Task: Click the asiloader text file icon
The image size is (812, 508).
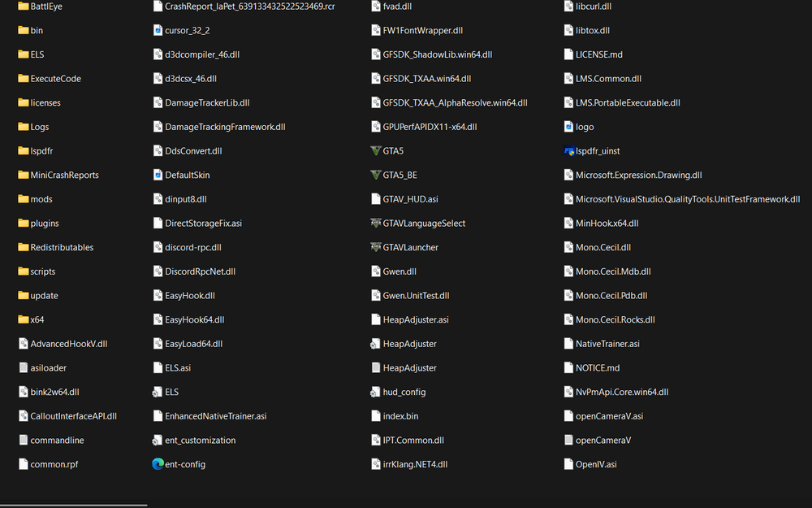Action: (x=24, y=368)
